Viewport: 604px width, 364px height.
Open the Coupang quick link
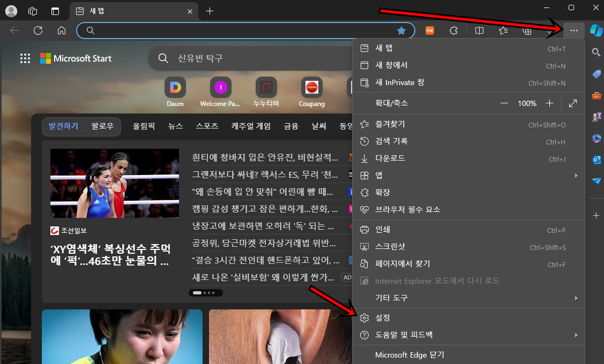point(311,92)
